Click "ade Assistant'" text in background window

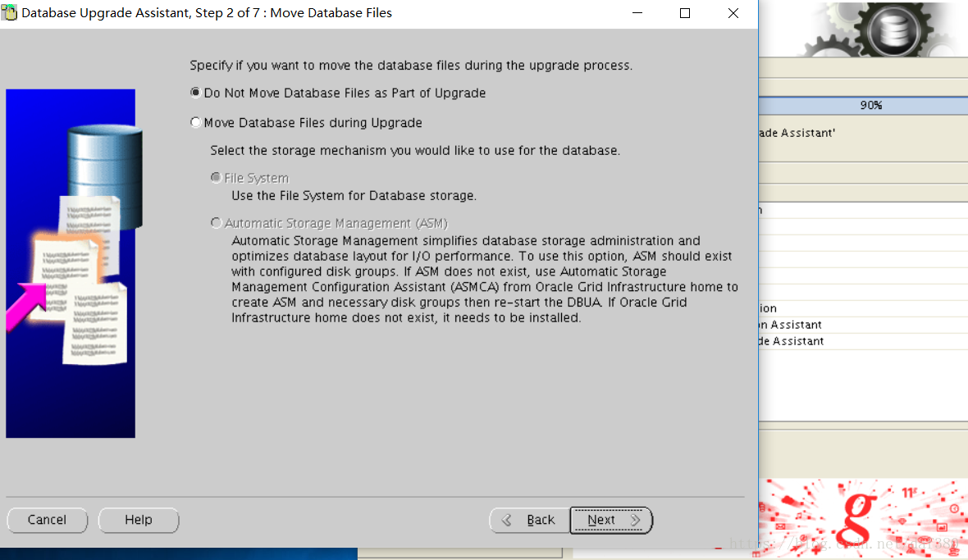coord(797,133)
